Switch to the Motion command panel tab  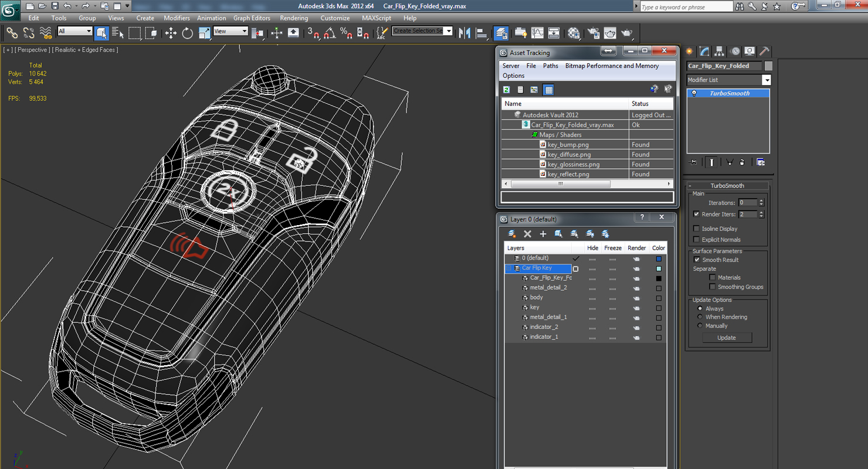[x=734, y=52]
